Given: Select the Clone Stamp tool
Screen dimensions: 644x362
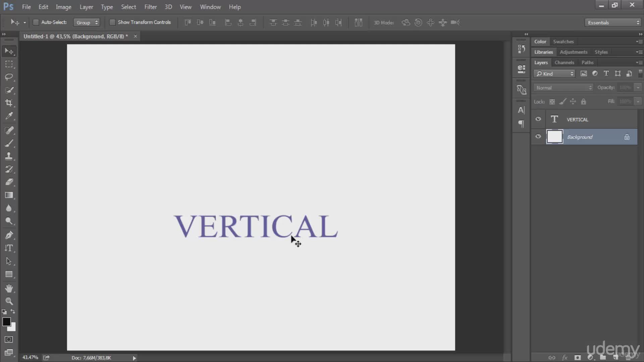Looking at the screenshot, I should (9, 156).
